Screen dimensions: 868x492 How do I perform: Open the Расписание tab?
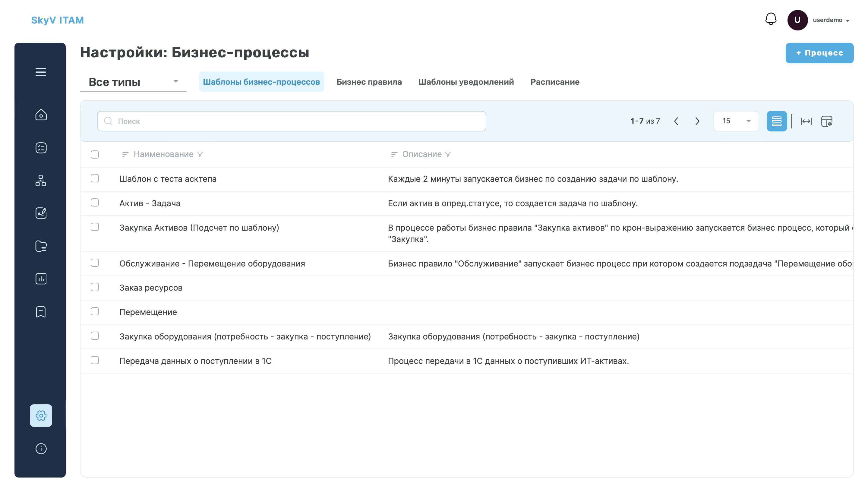tap(555, 82)
